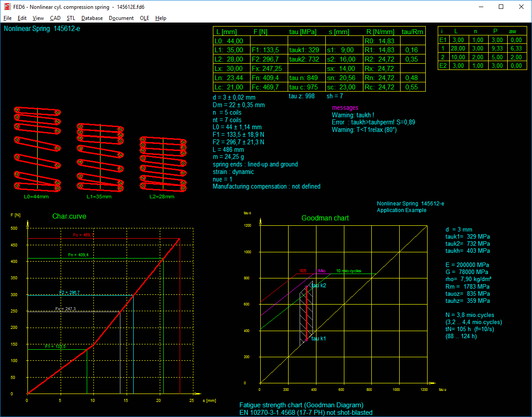Open the Help menu

click(x=161, y=18)
